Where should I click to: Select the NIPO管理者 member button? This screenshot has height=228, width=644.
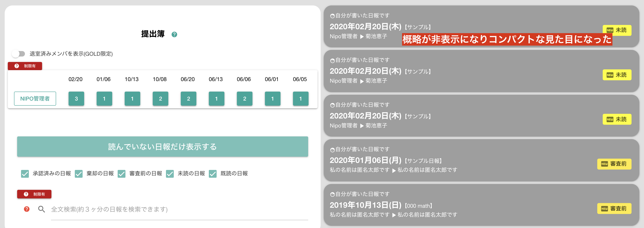[x=35, y=98]
